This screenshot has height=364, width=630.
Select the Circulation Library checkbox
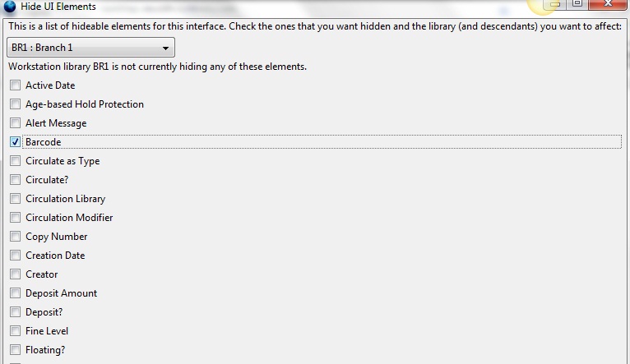tap(16, 198)
